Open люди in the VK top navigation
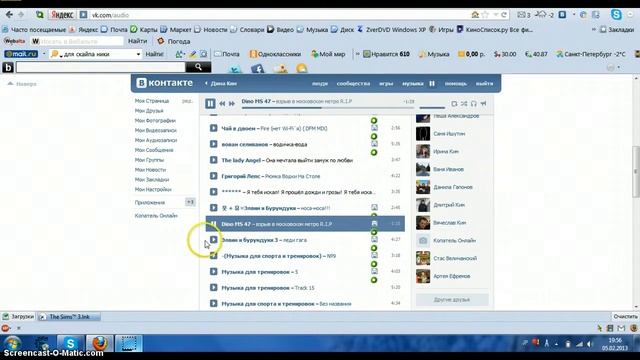Image resolution: width=640 pixels, height=360 pixels. pyautogui.click(x=320, y=83)
